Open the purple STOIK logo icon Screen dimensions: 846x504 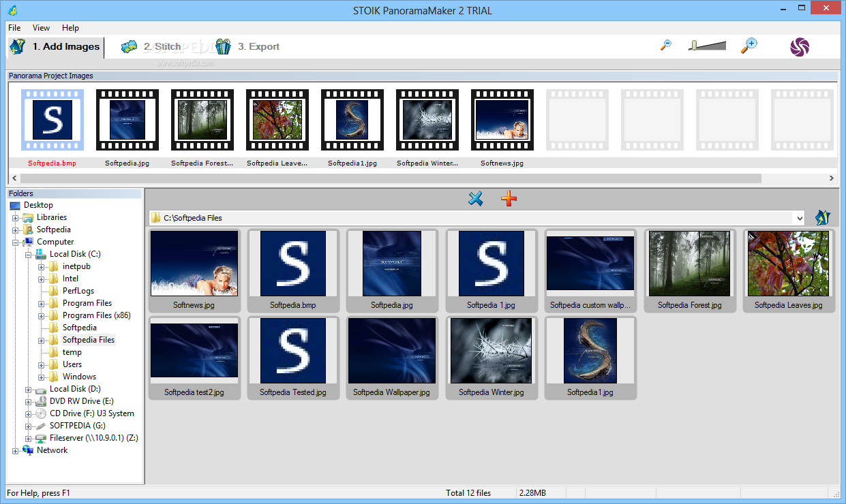tap(800, 46)
